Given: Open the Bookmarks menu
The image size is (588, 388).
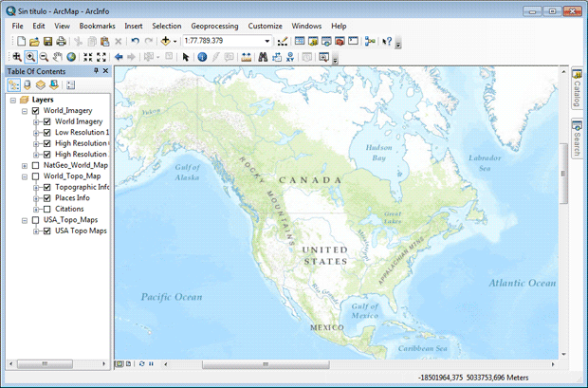Looking at the screenshot, I should [x=97, y=26].
